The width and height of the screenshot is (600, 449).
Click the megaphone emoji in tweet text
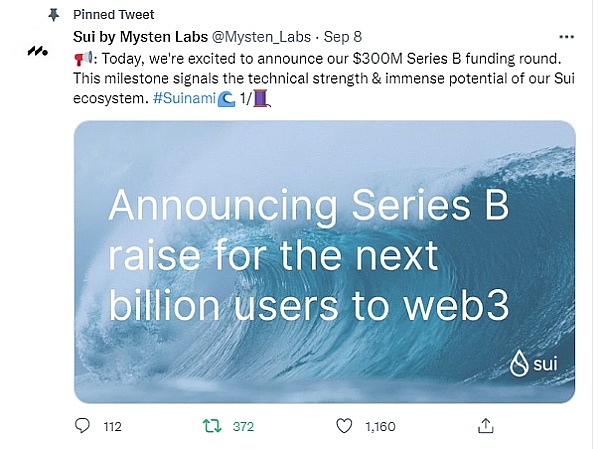pyautogui.click(x=83, y=58)
